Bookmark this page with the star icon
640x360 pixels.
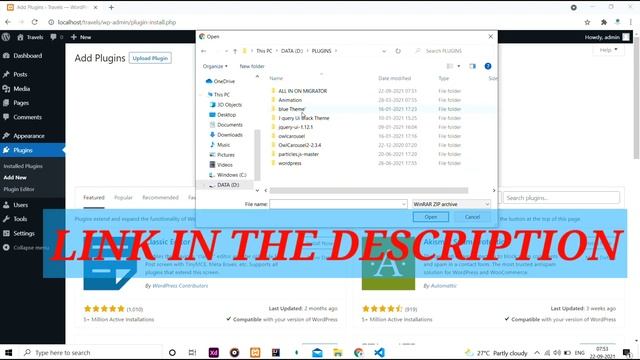[587, 22]
